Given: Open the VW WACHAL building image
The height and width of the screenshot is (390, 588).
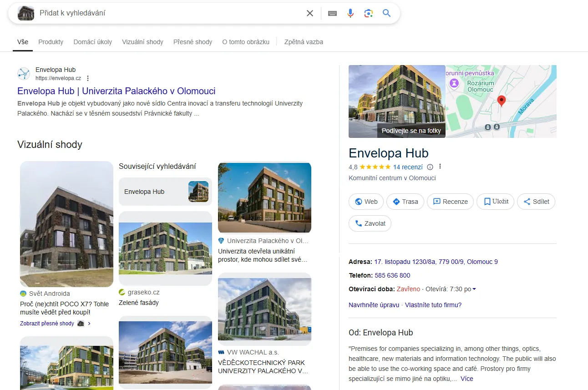Looking at the screenshot, I should click(264, 309).
